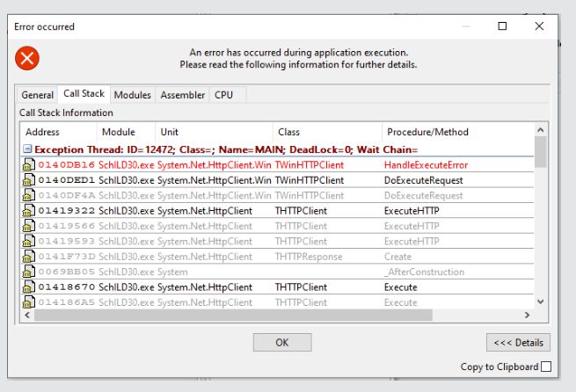576x392 pixels.
Task: Sort by the Class column header
Action: 327,132
